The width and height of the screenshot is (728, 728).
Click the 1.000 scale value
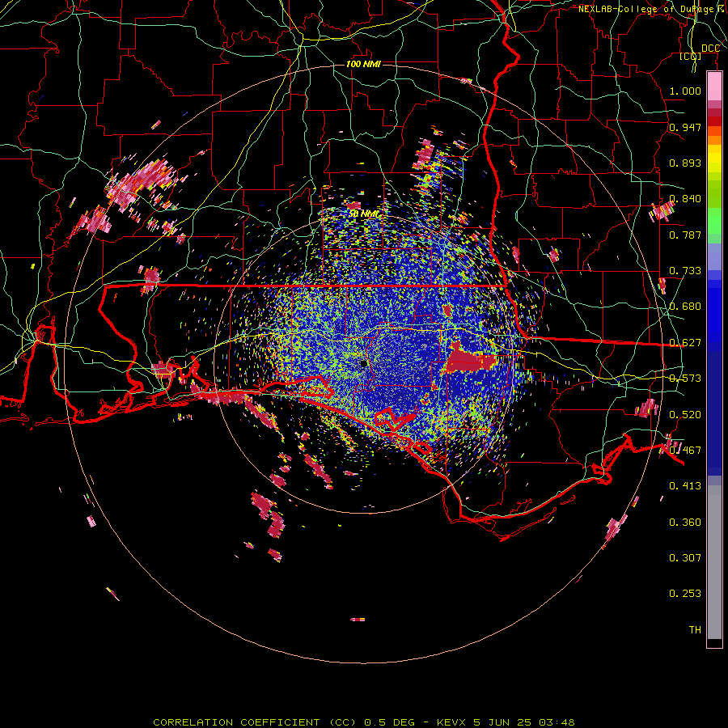click(685, 91)
